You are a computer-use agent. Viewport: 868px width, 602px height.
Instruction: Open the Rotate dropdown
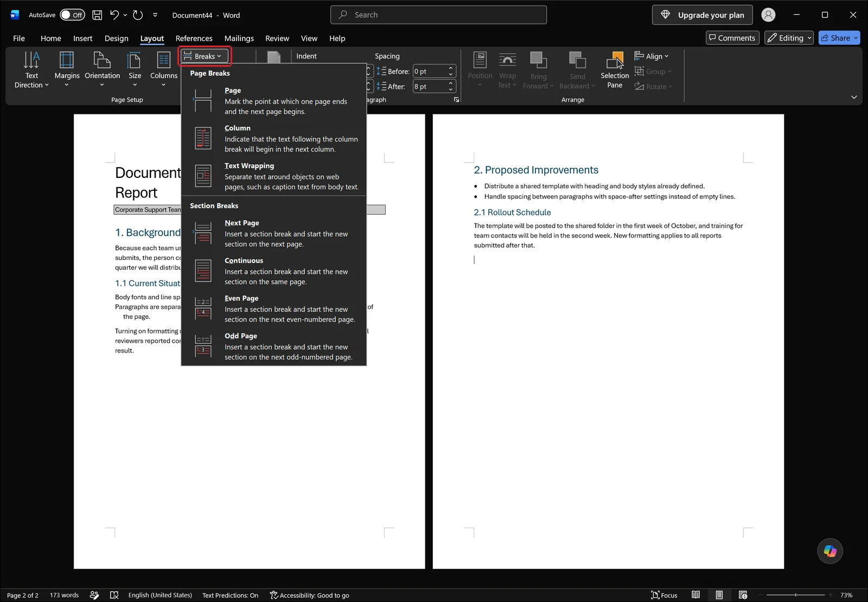pyautogui.click(x=653, y=86)
